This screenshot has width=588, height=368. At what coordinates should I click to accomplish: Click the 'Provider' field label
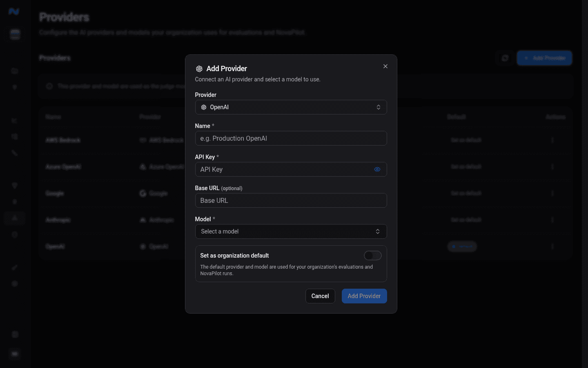[x=206, y=95]
